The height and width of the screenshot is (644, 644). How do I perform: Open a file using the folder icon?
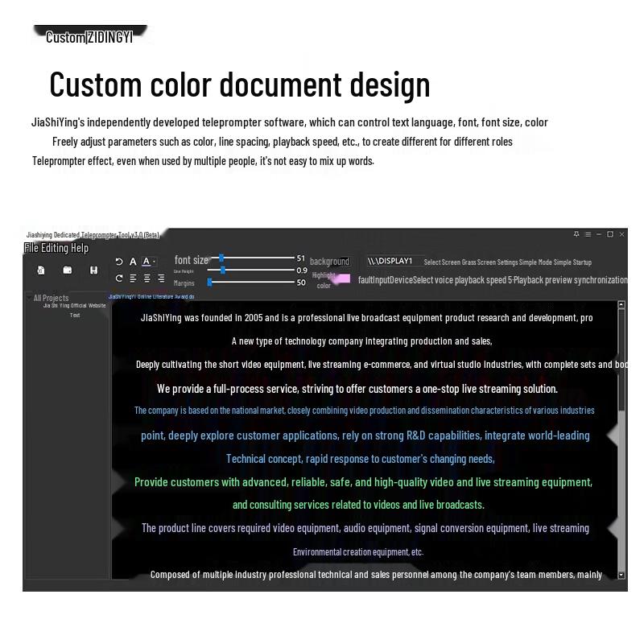point(68,270)
